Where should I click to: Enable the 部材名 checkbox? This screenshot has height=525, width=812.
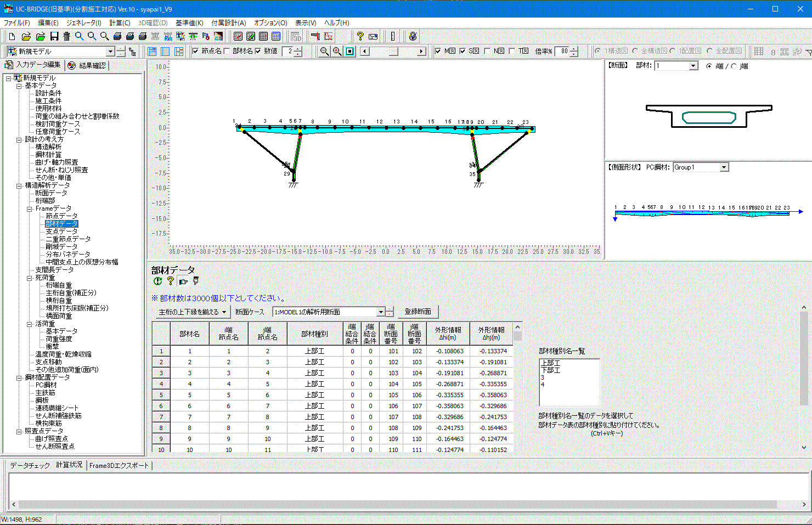click(x=227, y=51)
